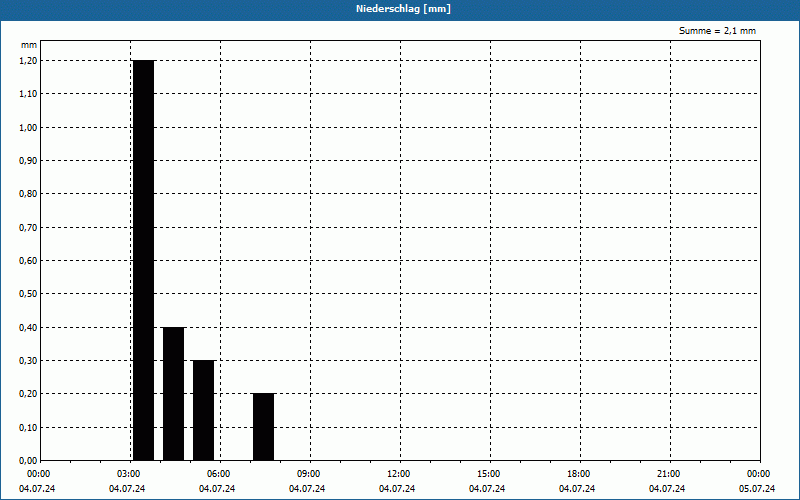Click the 0,30 mm precipitation bar
The height and width of the screenshot is (500, 800).
click(x=203, y=410)
